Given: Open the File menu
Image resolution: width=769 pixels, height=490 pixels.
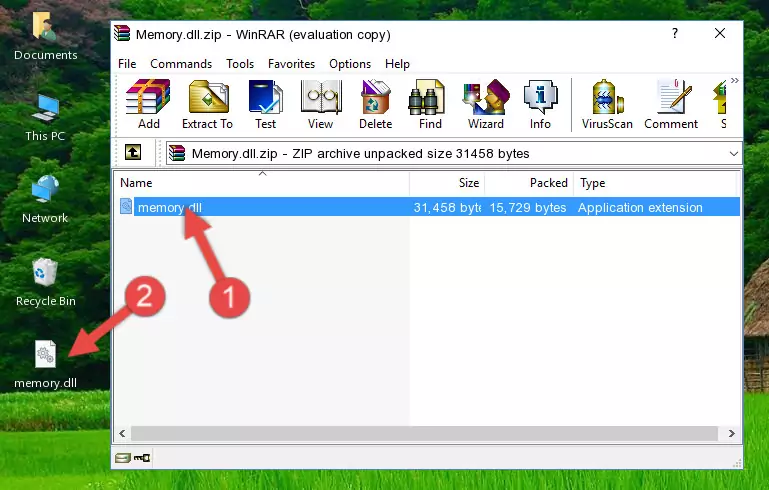Looking at the screenshot, I should tap(127, 64).
